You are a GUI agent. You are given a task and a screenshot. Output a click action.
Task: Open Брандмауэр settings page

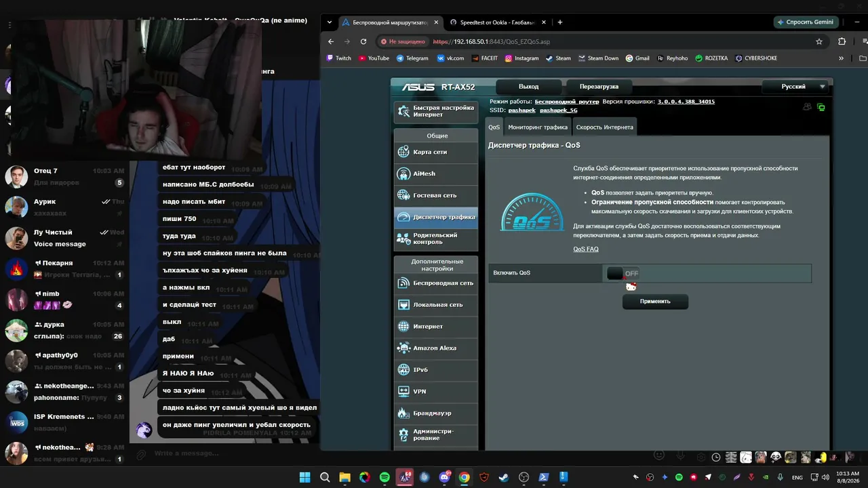click(435, 413)
